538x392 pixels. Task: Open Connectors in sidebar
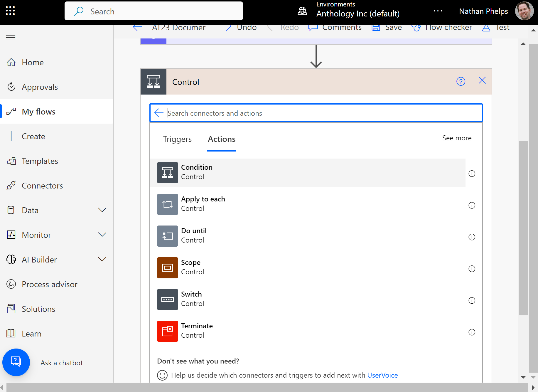click(57, 186)
